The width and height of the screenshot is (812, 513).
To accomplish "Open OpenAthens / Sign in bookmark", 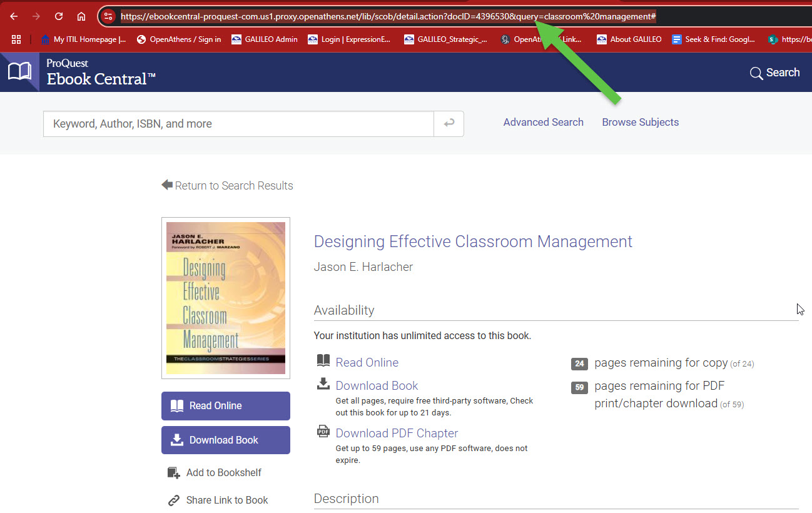I will pyautogui.click(x=178, y=39).
